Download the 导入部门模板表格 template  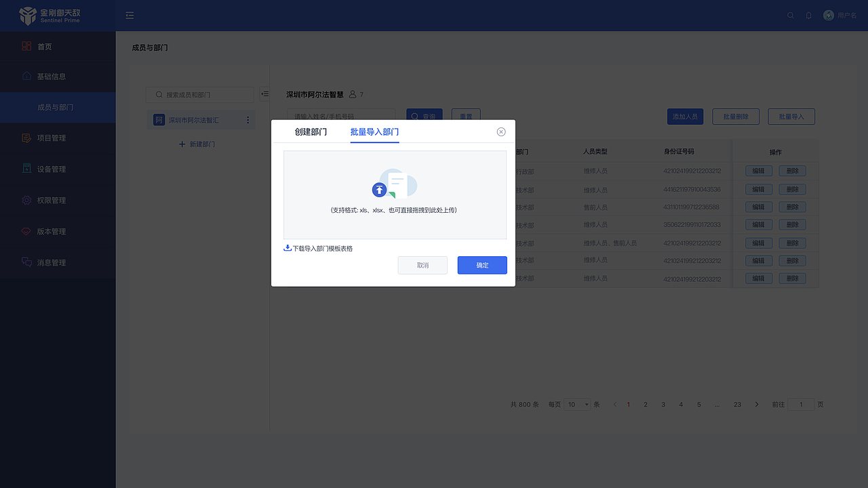point(319,248)
